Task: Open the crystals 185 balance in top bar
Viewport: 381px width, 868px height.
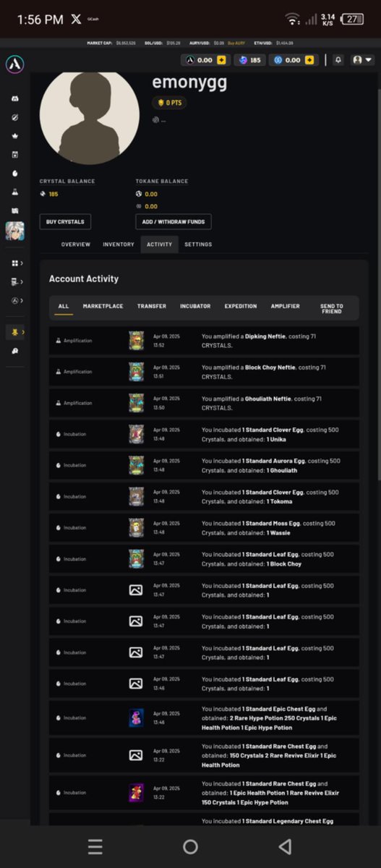Action: tap(250, 60)
